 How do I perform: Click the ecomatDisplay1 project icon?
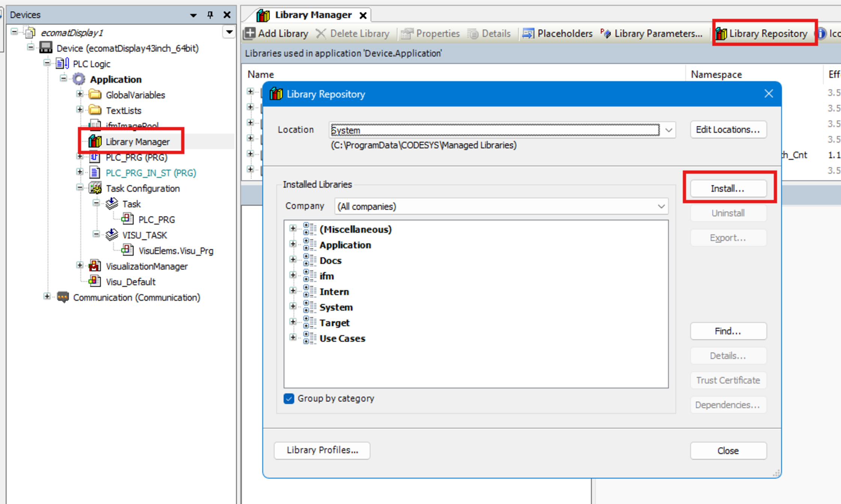coord(30,33)
